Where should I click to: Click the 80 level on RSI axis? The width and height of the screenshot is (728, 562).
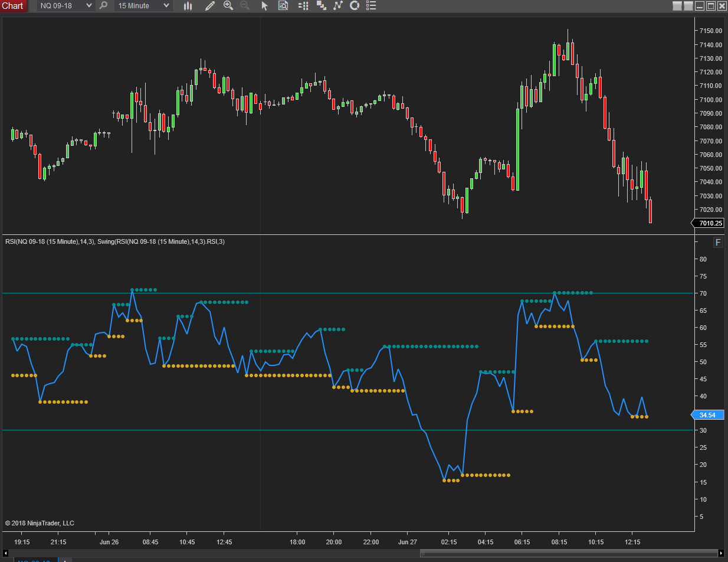[703, 259]
